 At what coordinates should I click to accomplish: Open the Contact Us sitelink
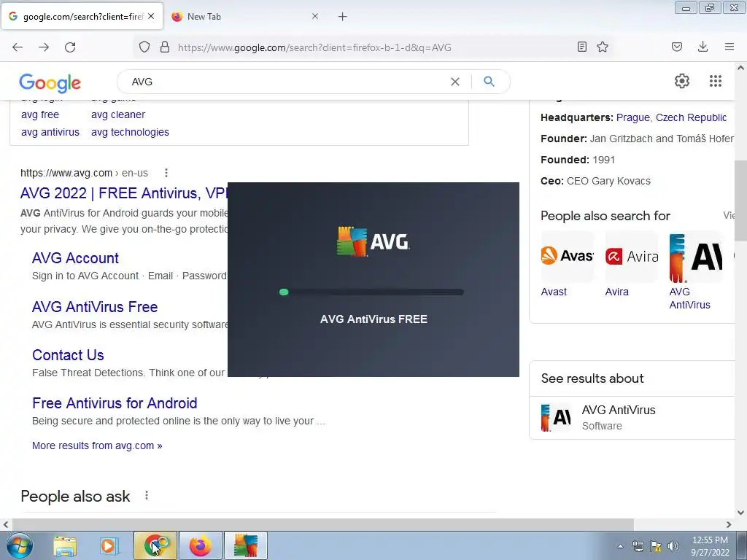68,355
